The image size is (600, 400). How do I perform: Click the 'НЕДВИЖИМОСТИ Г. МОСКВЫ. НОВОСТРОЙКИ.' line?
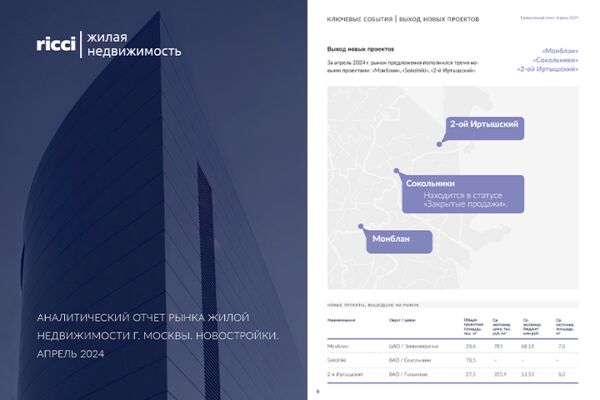158,336
